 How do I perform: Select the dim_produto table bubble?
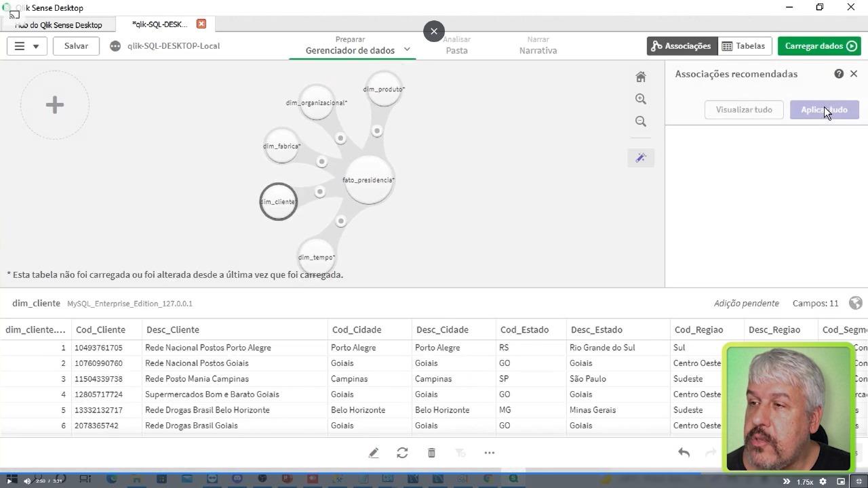(384, 89)
